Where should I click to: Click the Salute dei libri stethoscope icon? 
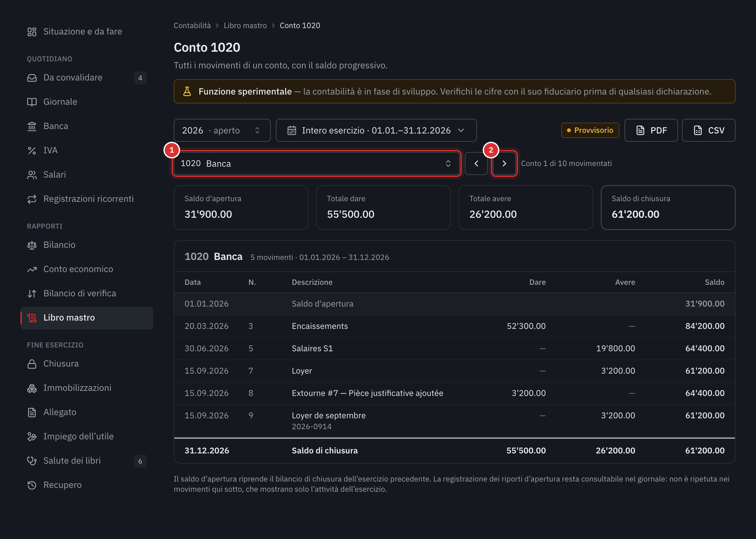32,461
